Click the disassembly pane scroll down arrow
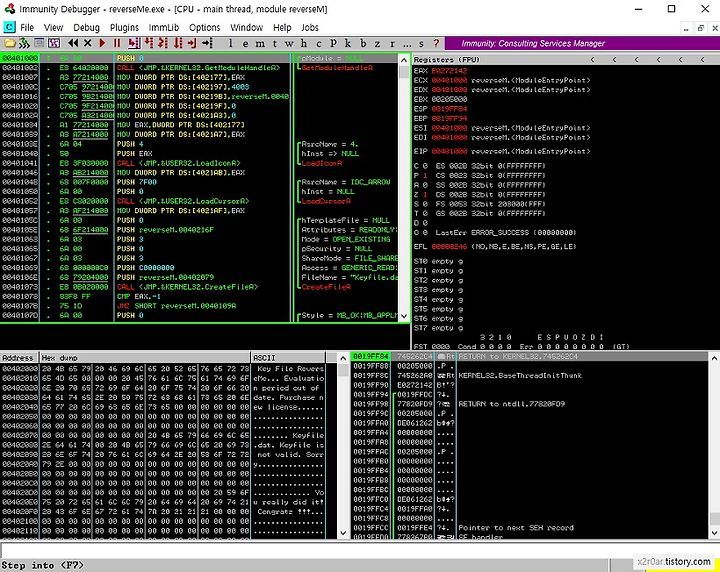The height and width of the screenshot is (572, 720). tap(404, 316)
